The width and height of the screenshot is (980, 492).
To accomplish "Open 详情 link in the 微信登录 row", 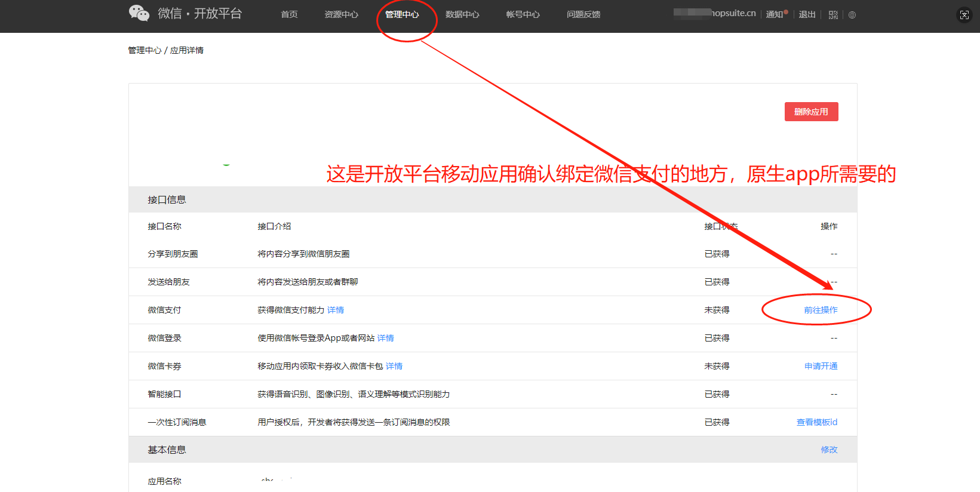I will (x=386, y=338).
